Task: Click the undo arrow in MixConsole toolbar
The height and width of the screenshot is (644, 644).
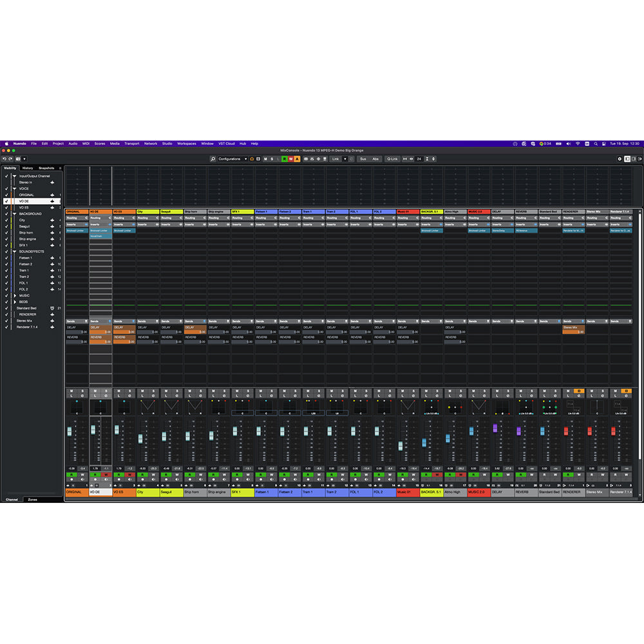Action: coord(5,159)
